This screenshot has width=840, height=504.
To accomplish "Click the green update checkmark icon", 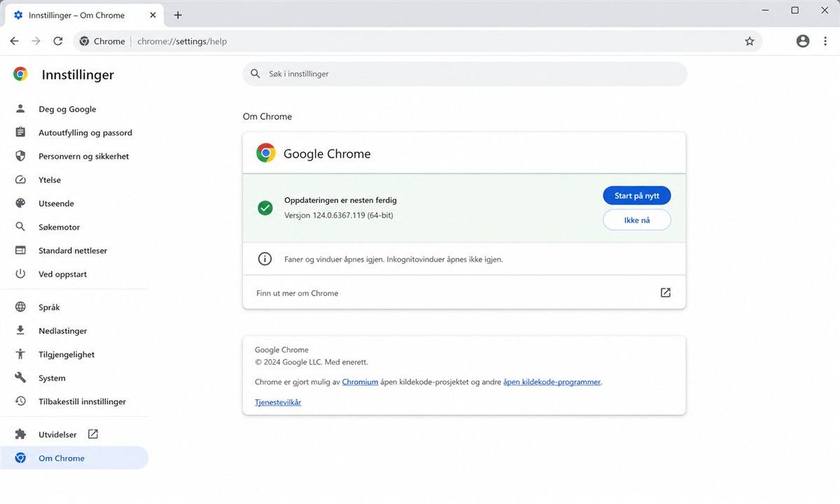I will pos(265,208).
